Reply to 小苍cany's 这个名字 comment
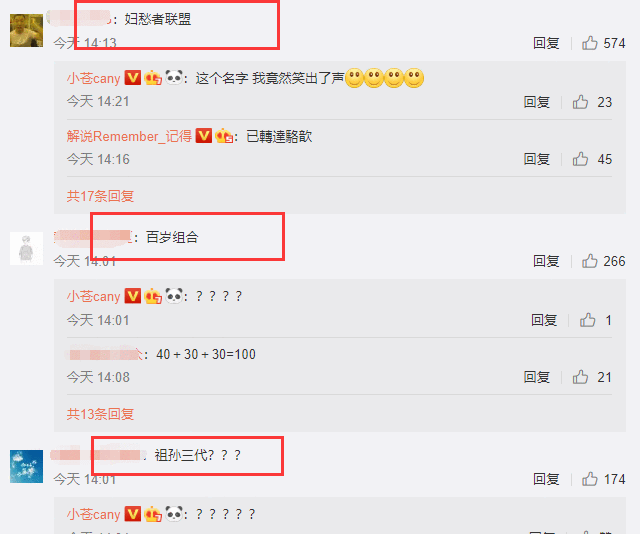The image size is (640, 534). [x=537, y=102]
